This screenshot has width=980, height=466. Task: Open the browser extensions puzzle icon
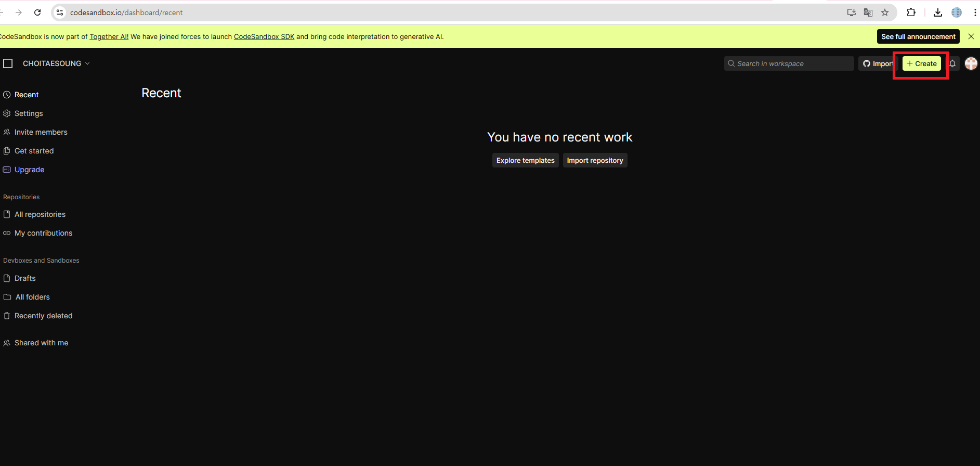point(911,12)
